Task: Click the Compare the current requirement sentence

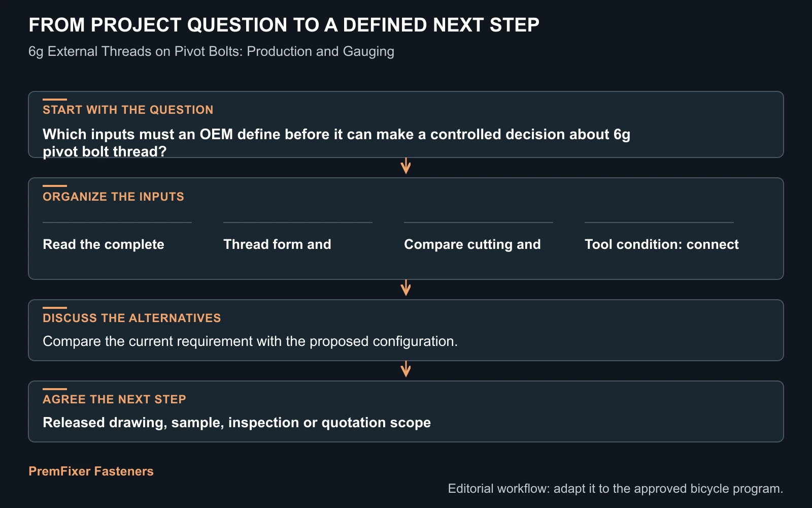Action: pos(250,341)
